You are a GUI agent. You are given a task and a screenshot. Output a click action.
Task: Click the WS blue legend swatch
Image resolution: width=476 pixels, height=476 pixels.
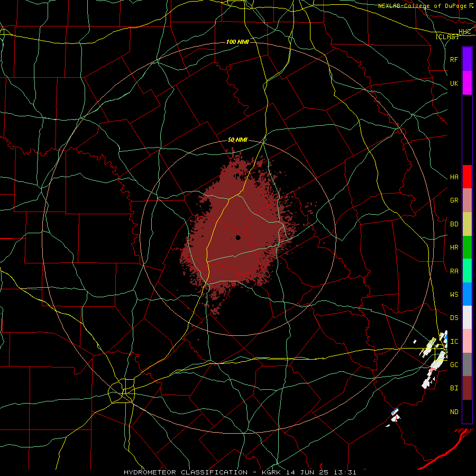pos(467,294)
